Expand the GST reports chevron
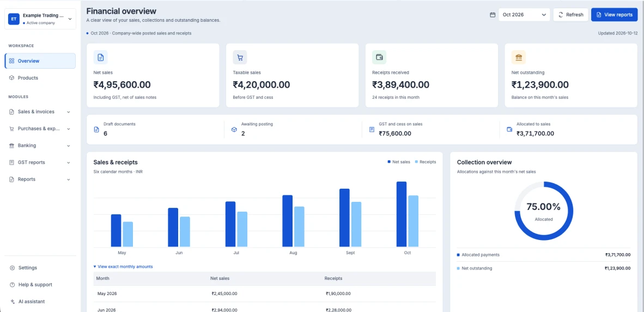The width and height of the screenshot is (644, 312). [68, 163]
